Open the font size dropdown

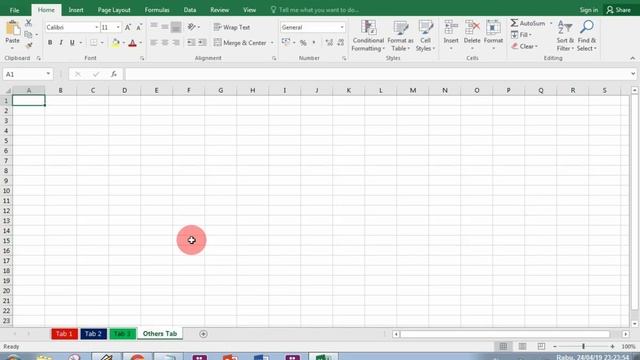point(118,27)
